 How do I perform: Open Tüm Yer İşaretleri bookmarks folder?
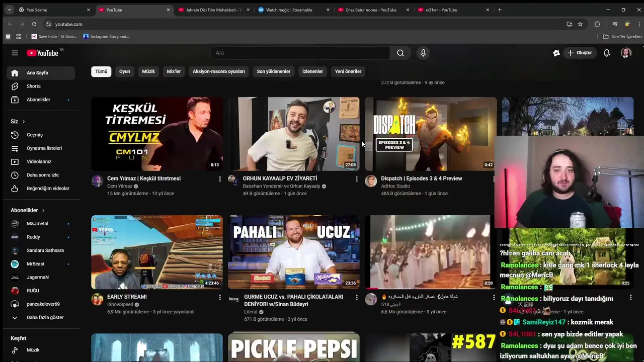click(622, 36)
